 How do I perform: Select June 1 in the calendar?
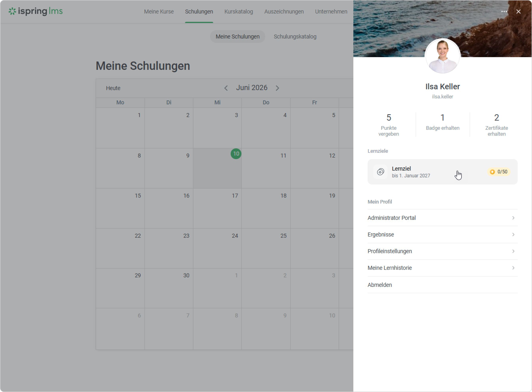point(120,128)
